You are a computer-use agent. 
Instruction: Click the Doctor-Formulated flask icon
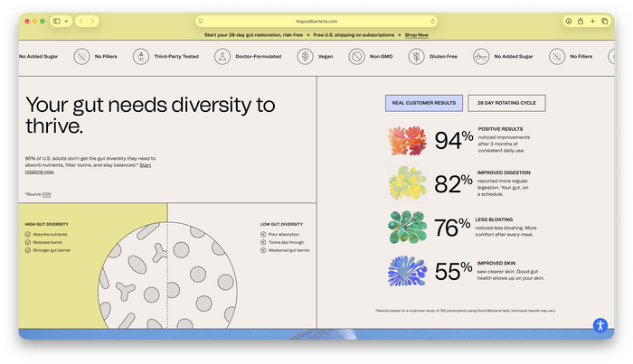[222, 57]
